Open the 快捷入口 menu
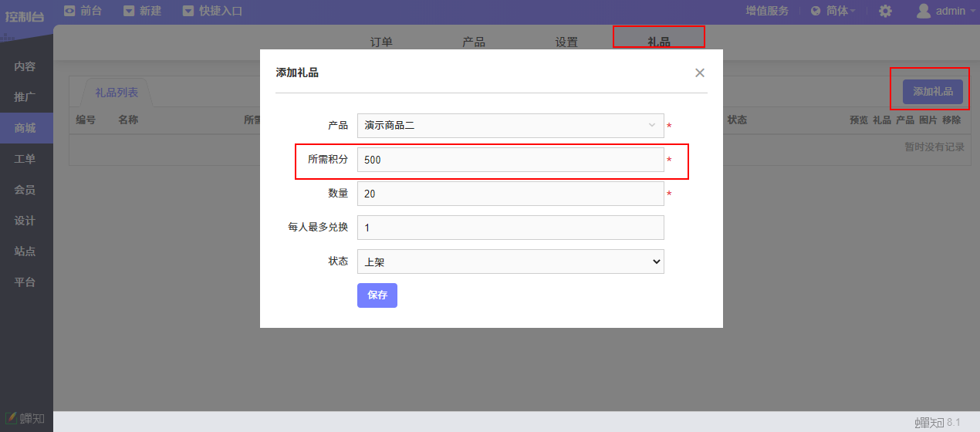 [x=221, y=11]
